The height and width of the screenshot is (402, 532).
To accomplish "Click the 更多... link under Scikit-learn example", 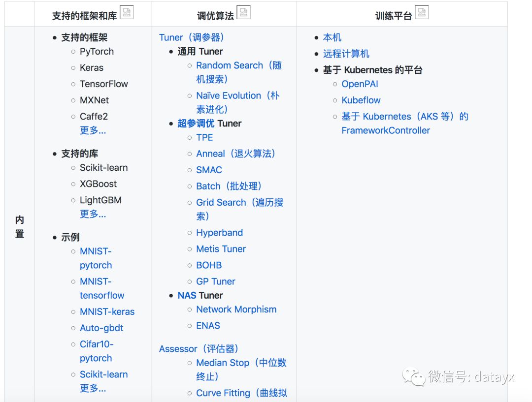I will pyautogui.click(x=93, y=388).
